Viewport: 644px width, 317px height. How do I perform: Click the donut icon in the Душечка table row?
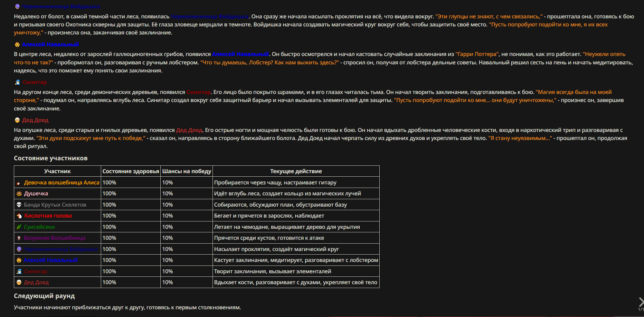point(19,193)
